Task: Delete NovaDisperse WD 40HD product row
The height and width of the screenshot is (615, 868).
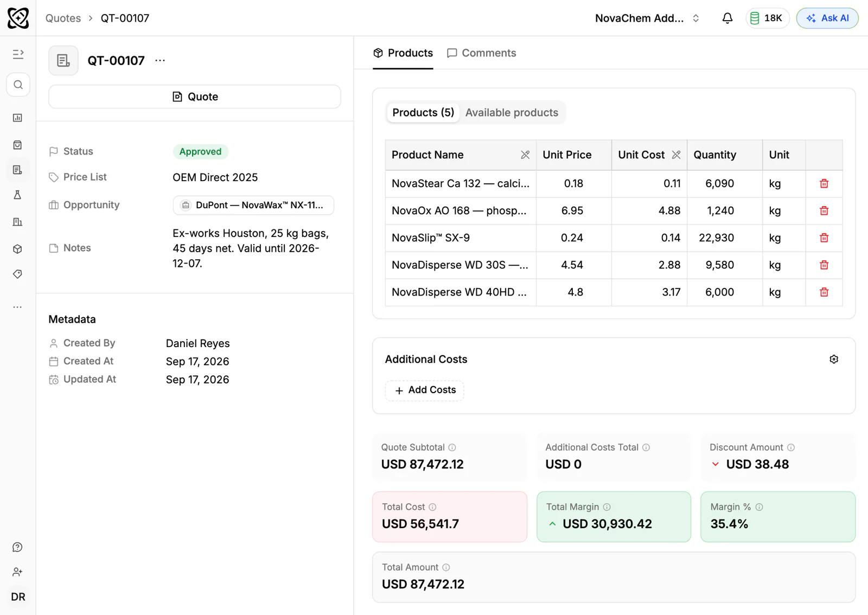Action: click(x=824, y=292)
